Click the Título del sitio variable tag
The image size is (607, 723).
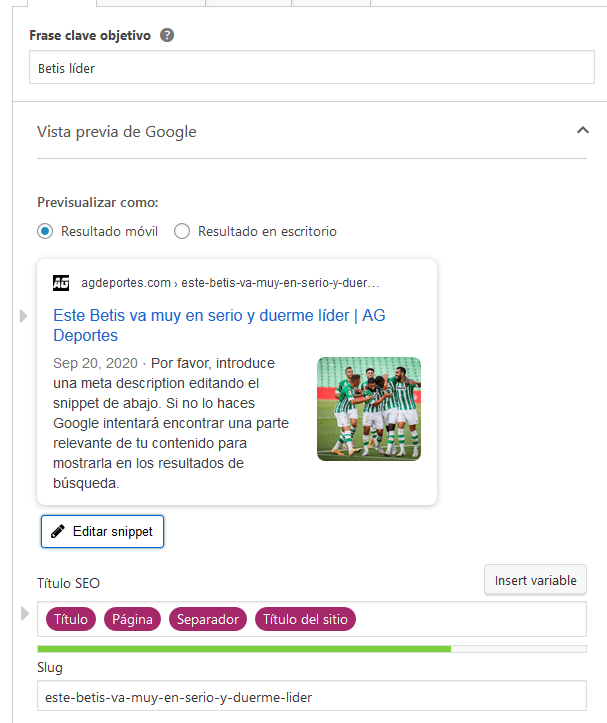tap(305, 619)
